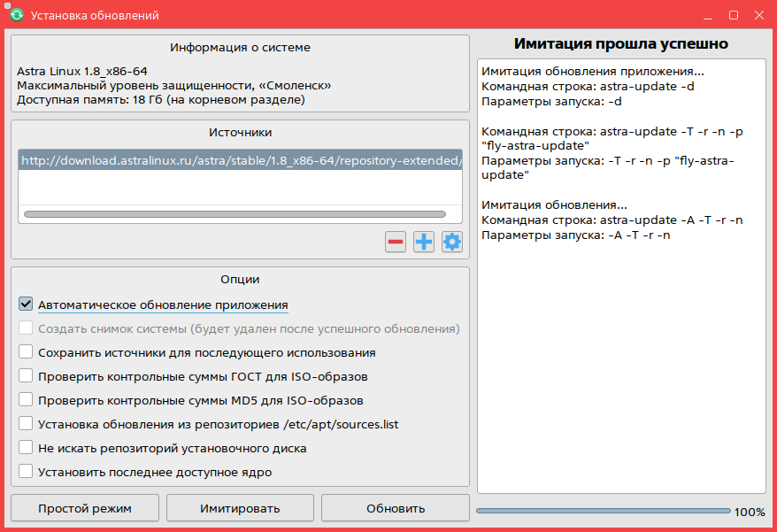Minimize the update installer window
777x532 pixels.
pyautogui.click(x=709, y=15)
